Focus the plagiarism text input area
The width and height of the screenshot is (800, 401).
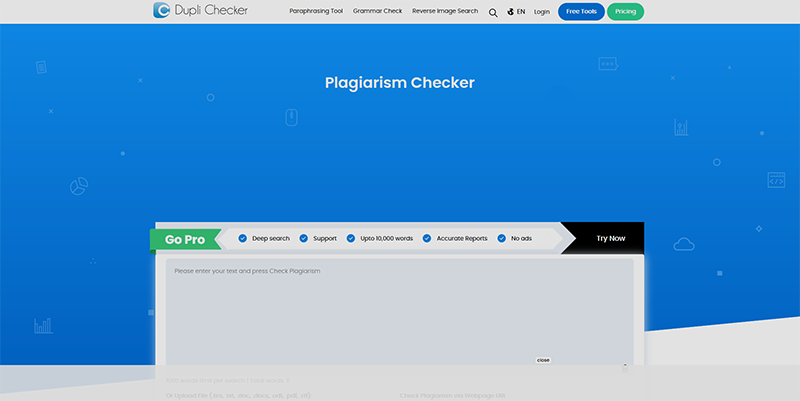point(399,310)
